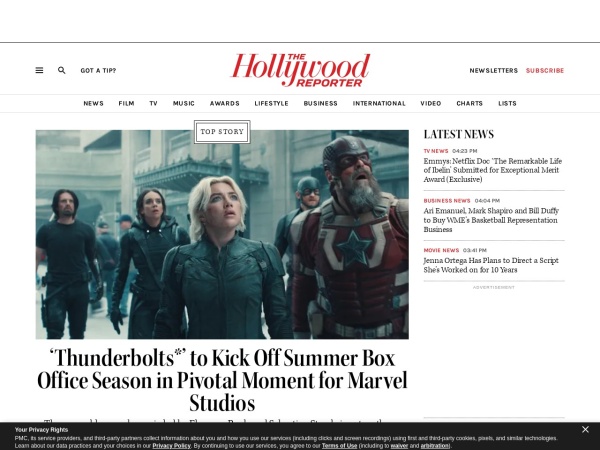The width and height of the screenshot is (600, 450).
Task: Click the TV News category label
Action: coord(436,151)
